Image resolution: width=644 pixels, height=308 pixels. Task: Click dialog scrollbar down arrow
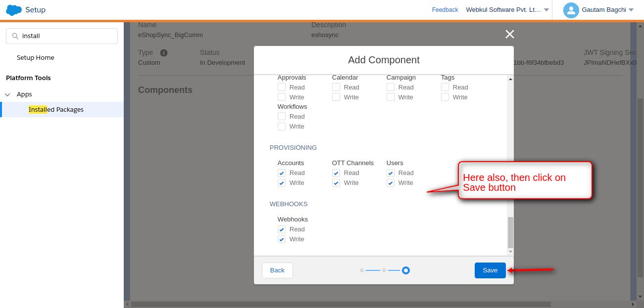point(510,252)
